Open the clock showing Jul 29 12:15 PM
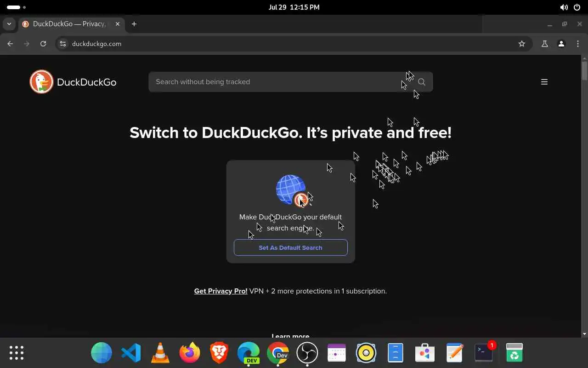 pyautogui.click(x=294, y=7)
